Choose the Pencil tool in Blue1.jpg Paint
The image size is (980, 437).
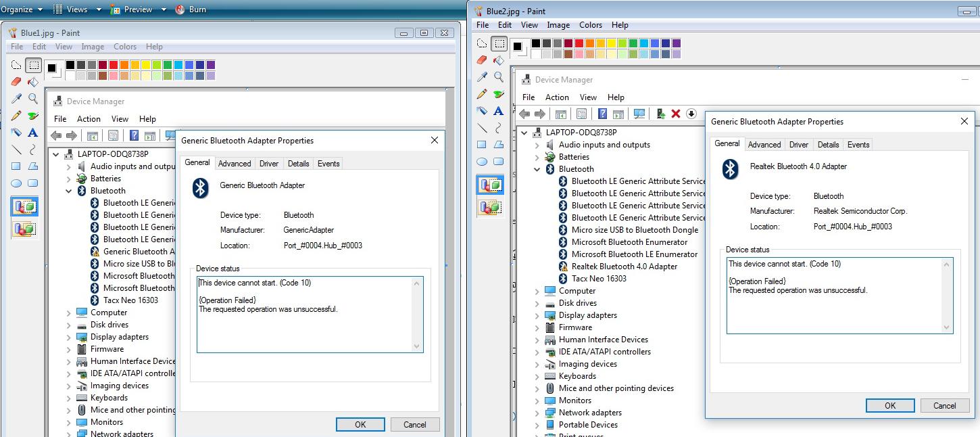(x=16, y=116)
